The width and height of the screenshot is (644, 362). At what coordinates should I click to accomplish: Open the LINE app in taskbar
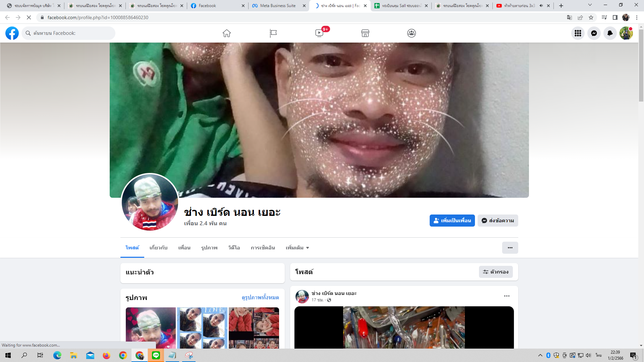[x=156, y=355]
